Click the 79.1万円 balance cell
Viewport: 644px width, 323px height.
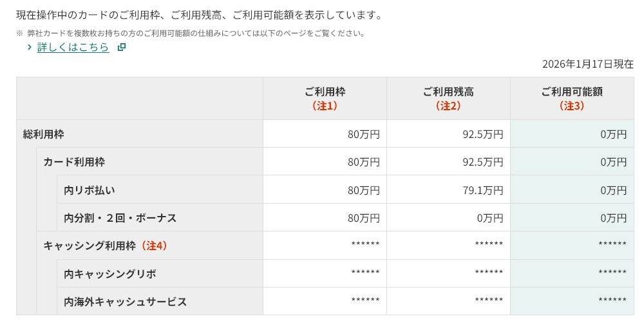[482, 190]
